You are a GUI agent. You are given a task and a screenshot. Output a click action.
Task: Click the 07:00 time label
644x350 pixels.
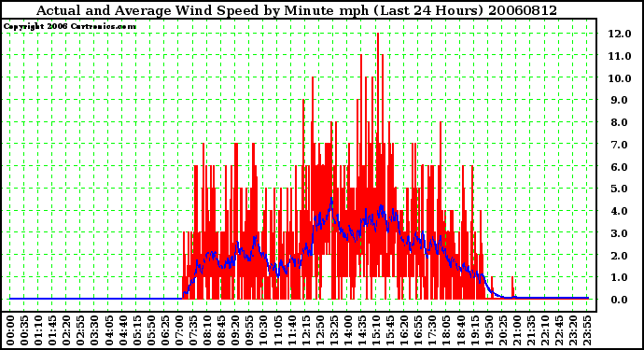point(178,331)
